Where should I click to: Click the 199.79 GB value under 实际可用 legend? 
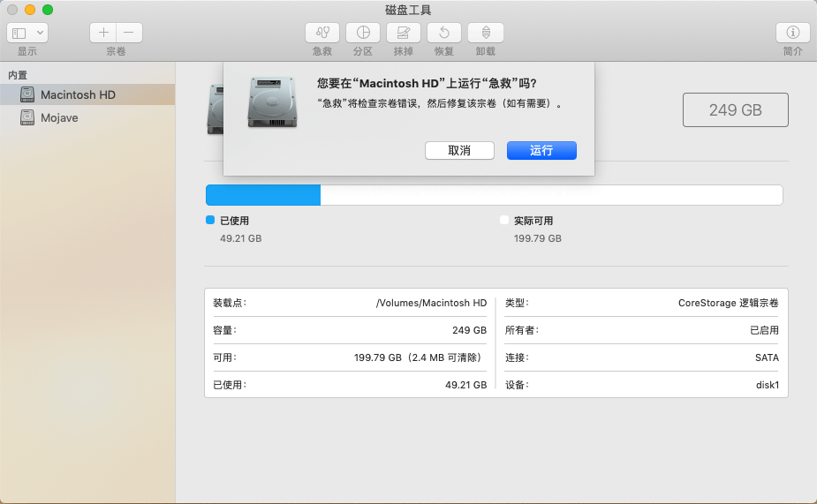538,238
